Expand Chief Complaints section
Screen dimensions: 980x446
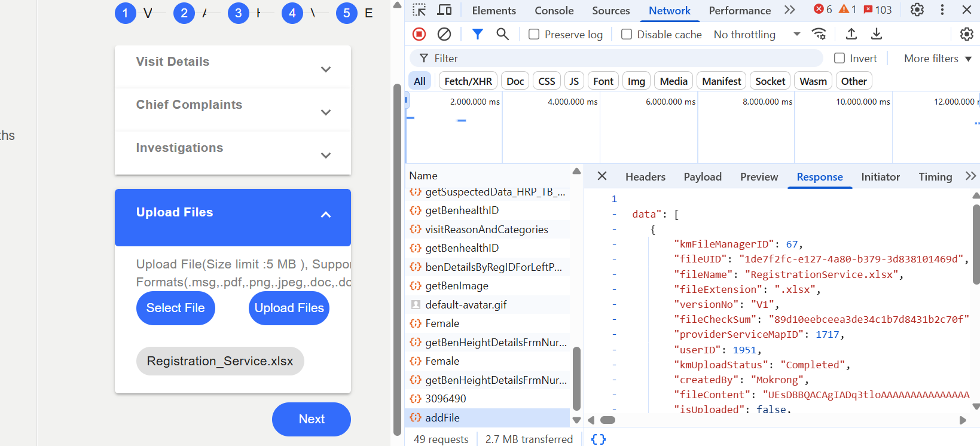click(233, 109)
